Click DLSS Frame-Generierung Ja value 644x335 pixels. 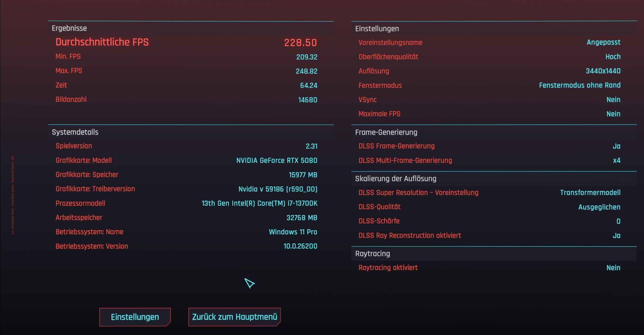(x=616, y=146)
